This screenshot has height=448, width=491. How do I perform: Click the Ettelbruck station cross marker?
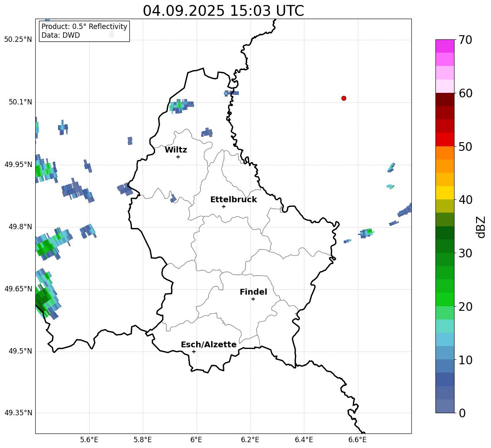click(x=224, y=206)
